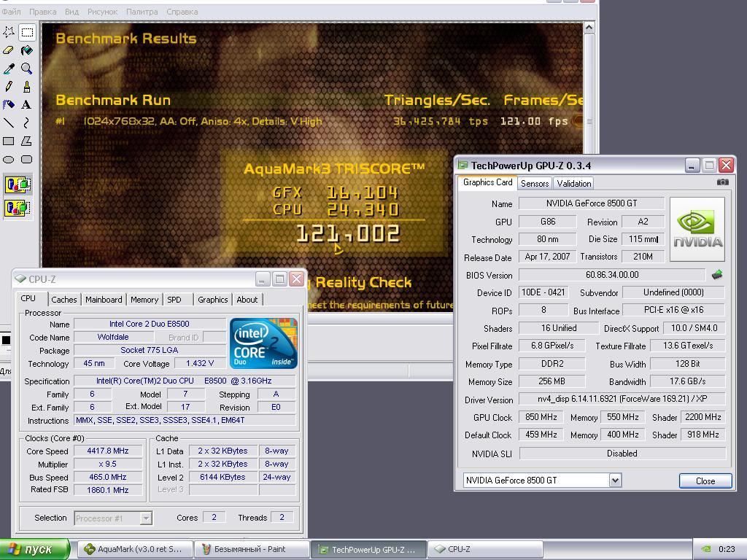Switch to the Sensors tab in GPU-Z
Viewport: 747px width, 560px height.
(535, 183)
